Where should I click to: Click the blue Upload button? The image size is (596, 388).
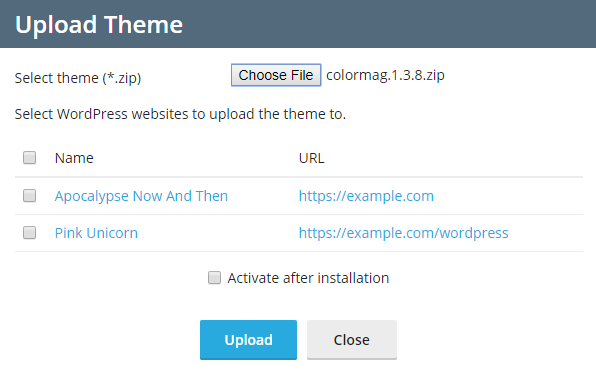(248, 340)
